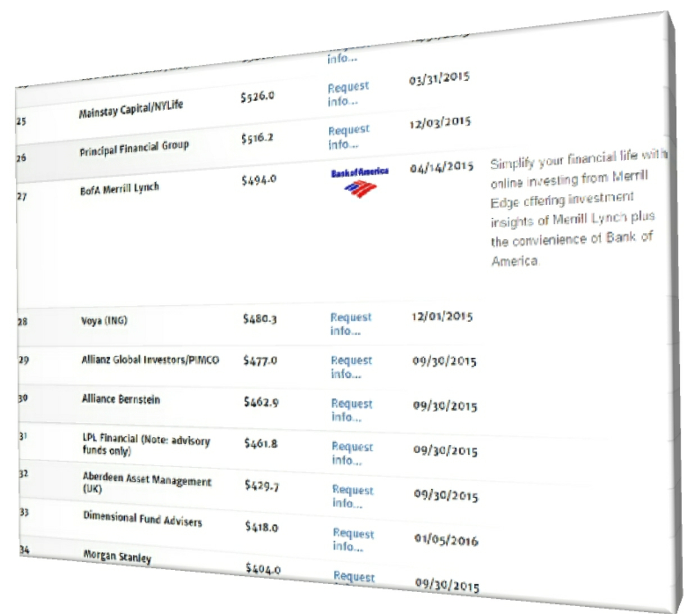Click LPL Financial (Note: advisory funds only)
This screenshot has height=614, width=700.
pyautogui.click(x=146, y=444)
